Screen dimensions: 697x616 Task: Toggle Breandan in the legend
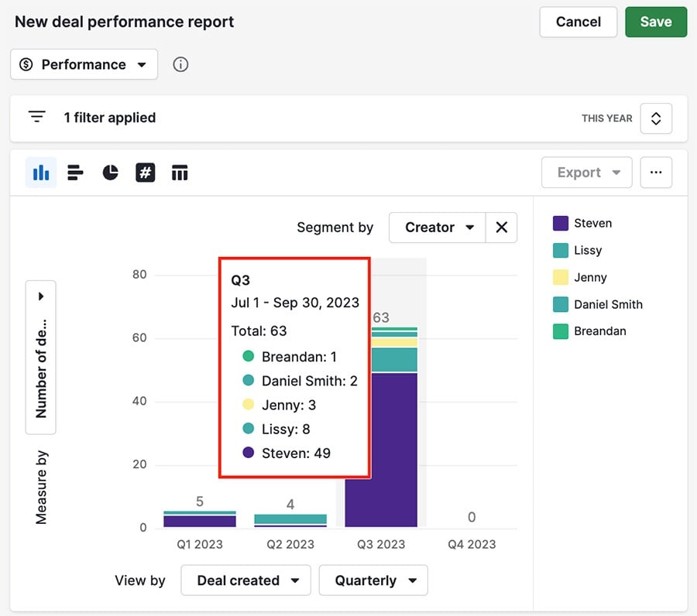click(x=596, y=331)
